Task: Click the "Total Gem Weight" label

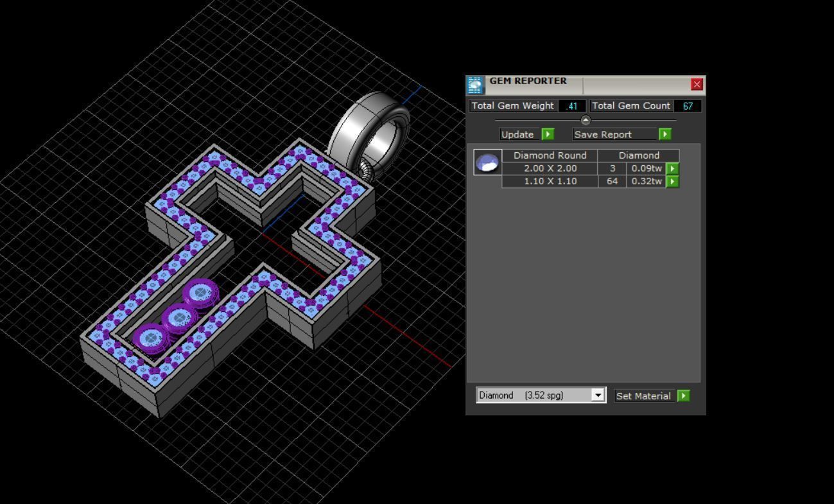Action: click(x=512, y=106)
